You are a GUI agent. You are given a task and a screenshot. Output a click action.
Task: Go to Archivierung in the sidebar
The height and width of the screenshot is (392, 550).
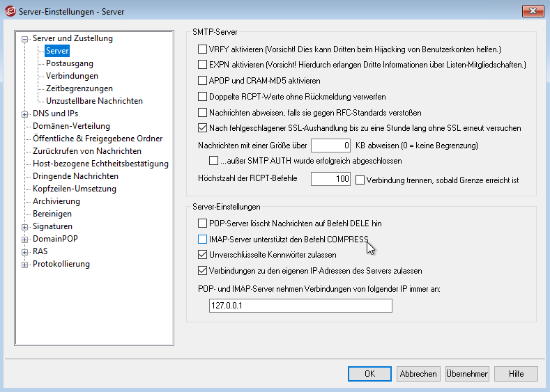pyautogui.click(x=56, y=201)
